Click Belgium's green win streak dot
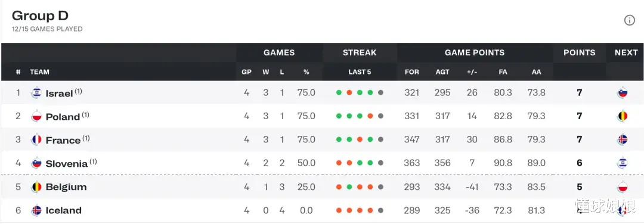 click(349, 187)
